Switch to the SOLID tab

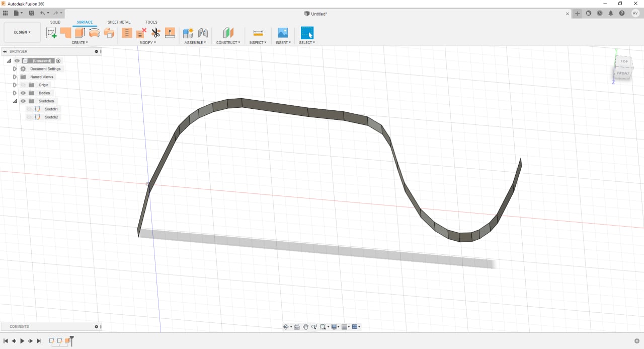click(55, 22)
